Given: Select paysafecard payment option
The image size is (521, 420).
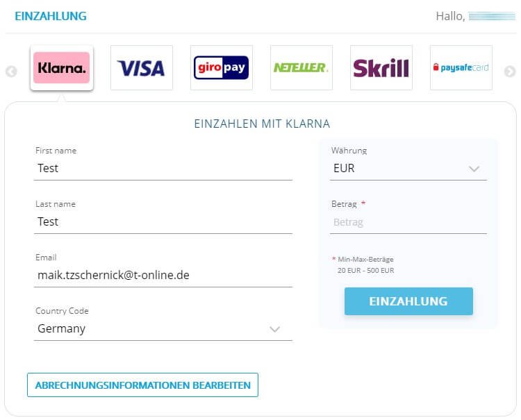Looking at the screenshot, I should pos(461,68).
